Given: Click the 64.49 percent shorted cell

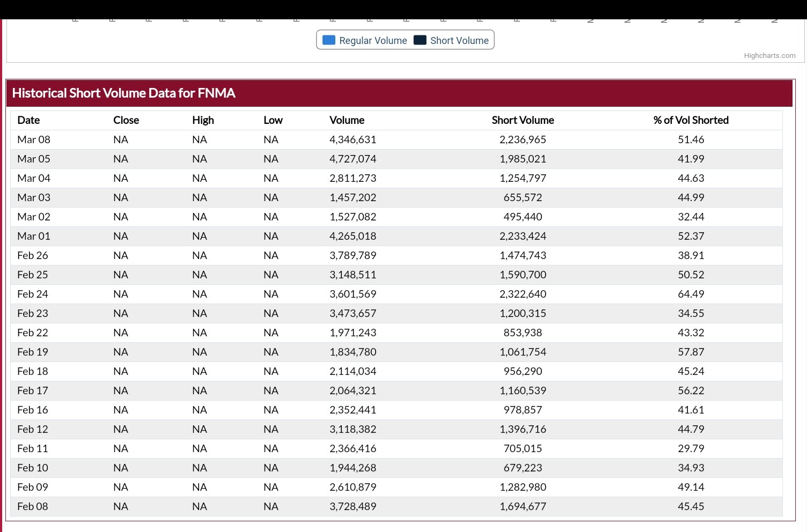Looking at the screenshot, I should 691,294.
